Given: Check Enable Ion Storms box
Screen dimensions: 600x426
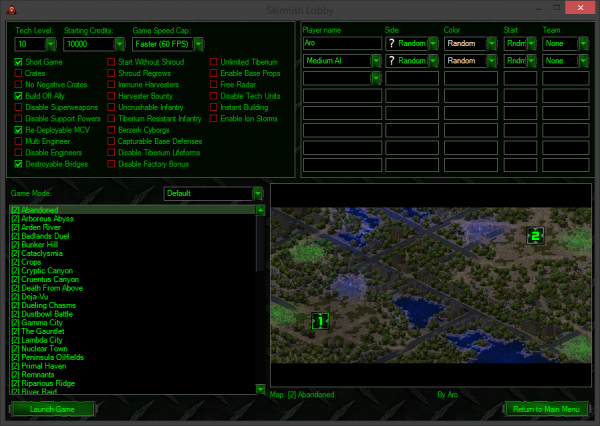Looking at the screenshot, I should [x=214, y=119].
